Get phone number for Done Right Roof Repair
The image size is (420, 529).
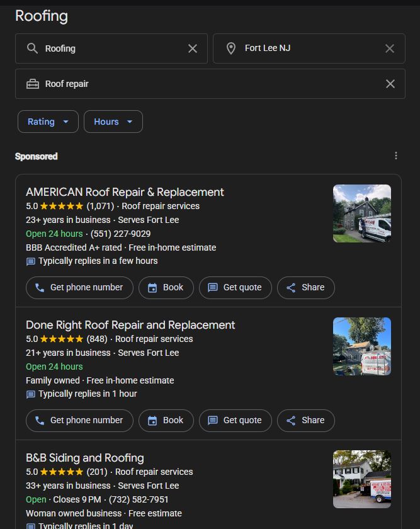click(x=79, y=421)
